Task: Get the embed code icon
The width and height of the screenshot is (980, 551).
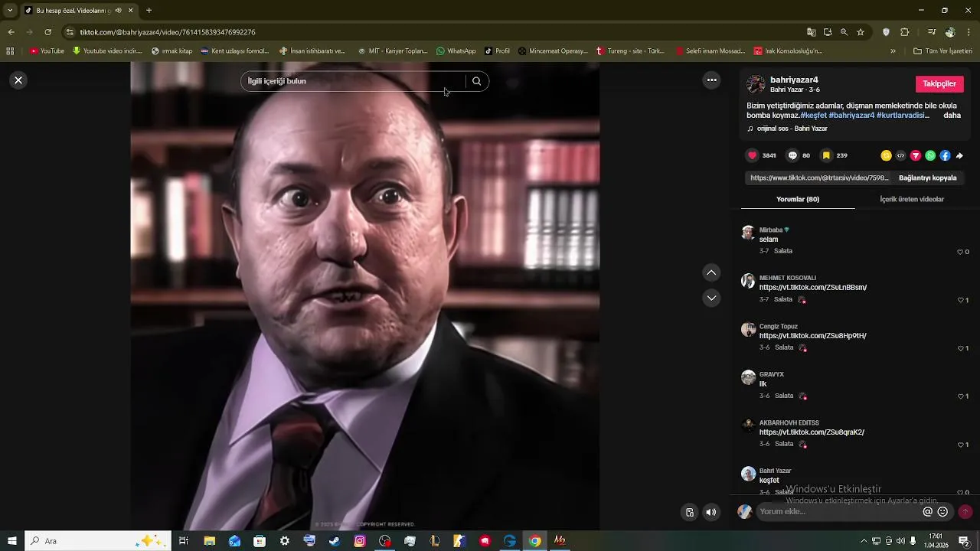Action: pyautogui.click(x=900, y=155)
